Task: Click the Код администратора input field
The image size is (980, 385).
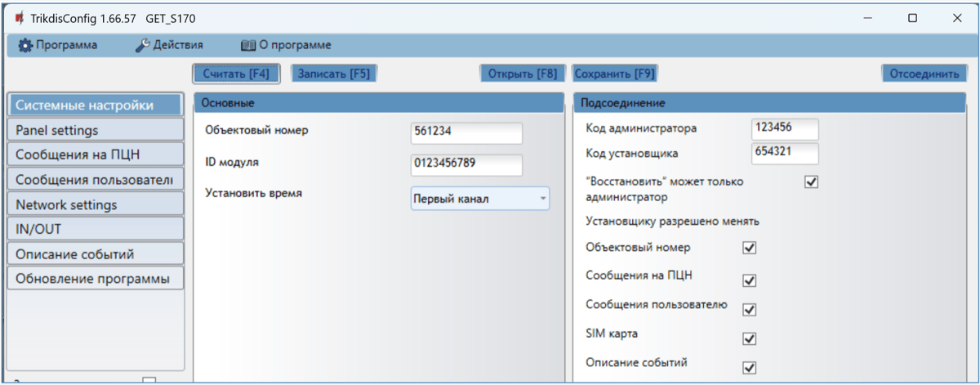Action: (783, 128)
